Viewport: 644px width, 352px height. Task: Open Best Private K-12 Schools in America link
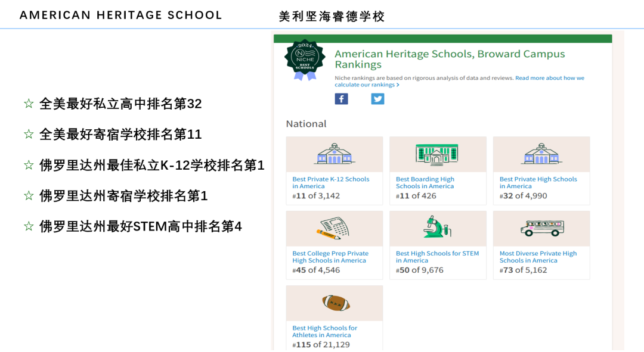[x=330, y=183]
